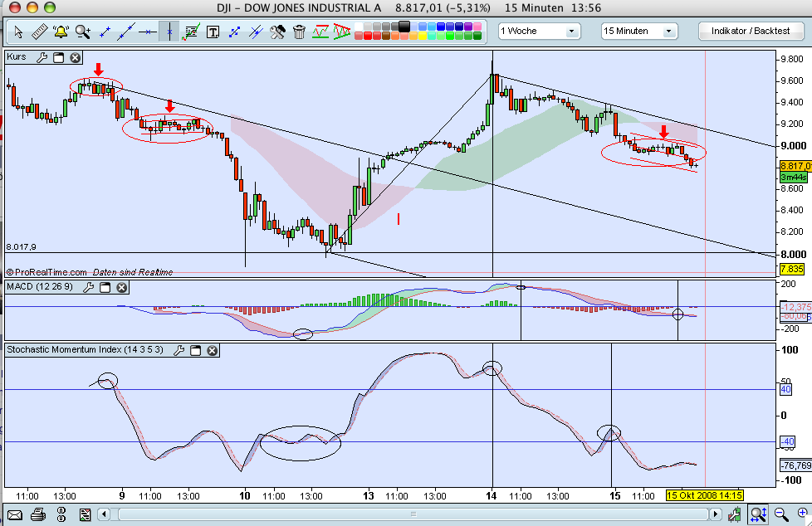This screenshot has height=526, width=812.
Task: Select the ruler measurement tool
Action: [39, 32]
